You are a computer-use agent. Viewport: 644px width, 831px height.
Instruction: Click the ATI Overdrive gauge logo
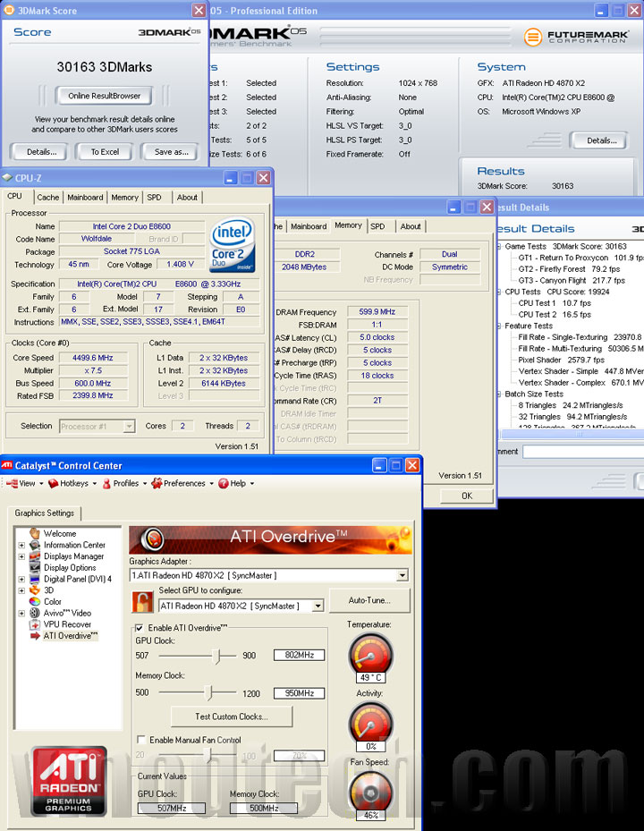pyautogui.click(x=153, y=539)
